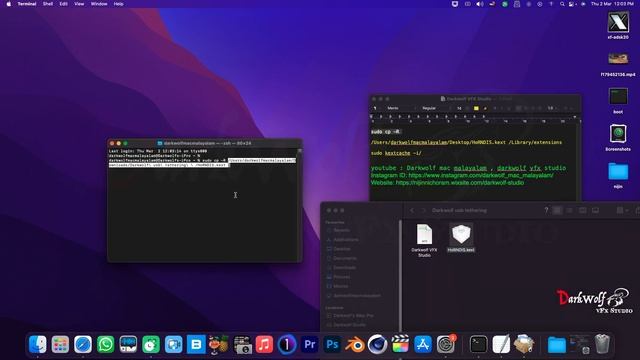Click the yellow highlight color swatch in TextEdit
The height and width of the screenshot is (360, 640).
point(476,108)
